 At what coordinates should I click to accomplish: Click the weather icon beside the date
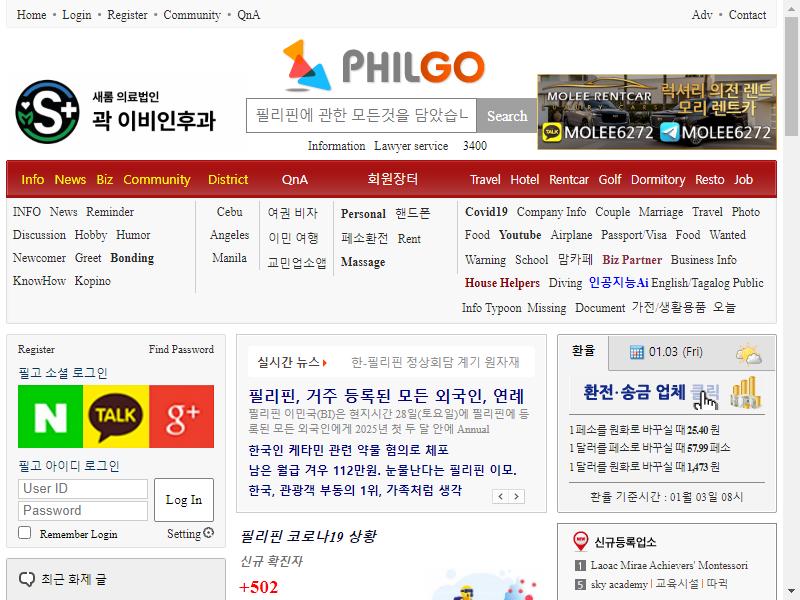click(x=748, y=354)
